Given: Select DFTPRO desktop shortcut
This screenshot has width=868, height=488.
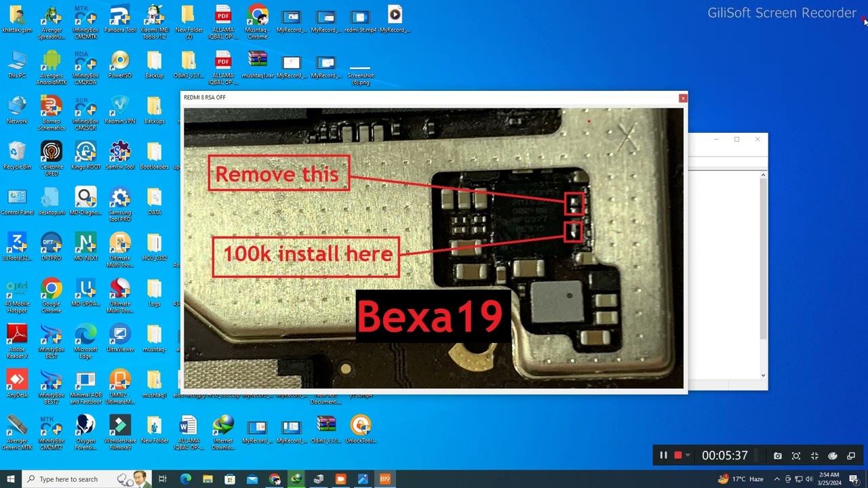Looking at the screenshot, I should coord(52,247).
